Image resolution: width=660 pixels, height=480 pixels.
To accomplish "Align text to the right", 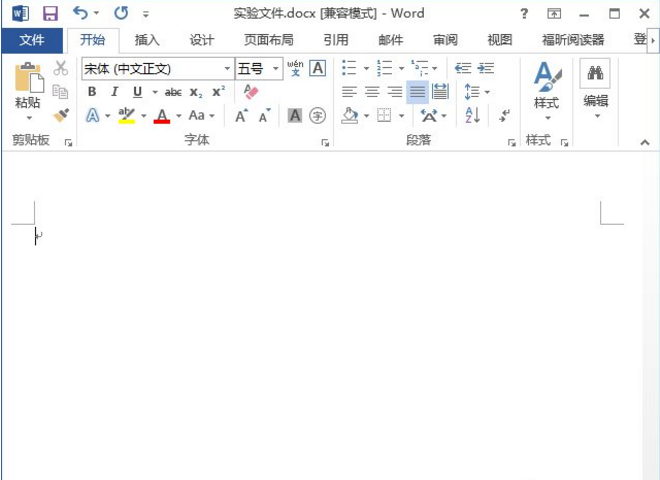I will click(x=395, y=91).
